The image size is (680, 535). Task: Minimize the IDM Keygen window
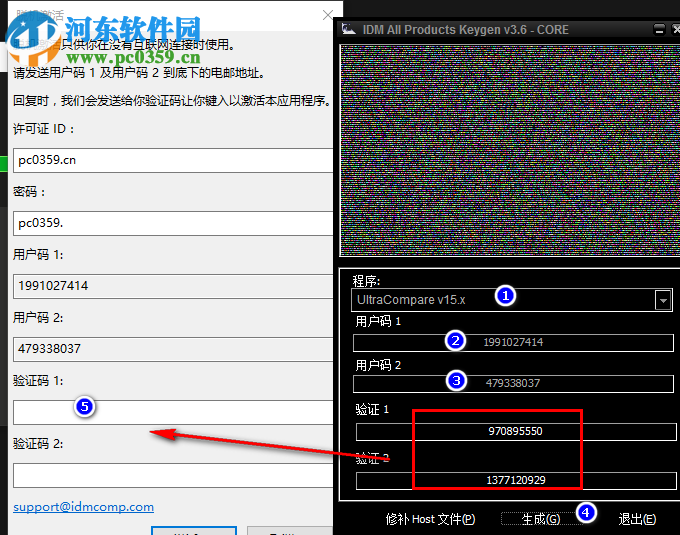(659, 30)
